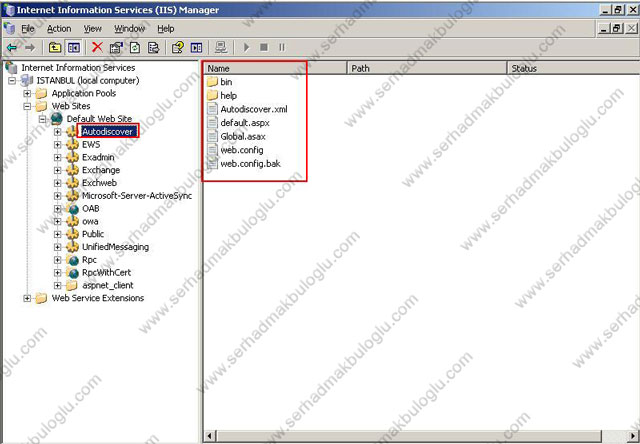The width and height of the screenshot is (640, 444).
Task: Click the horizontal scrollbar track
Action: (614, 436)
